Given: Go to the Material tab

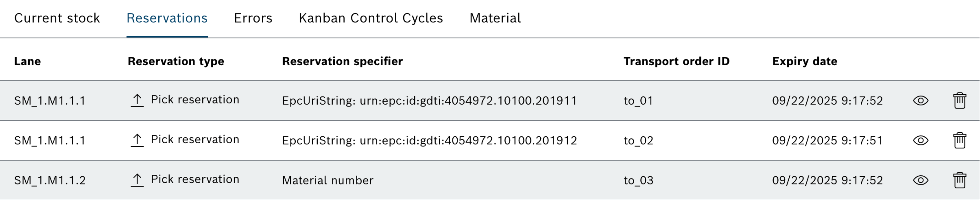Looking at the screenshot, I should (495, 18).
